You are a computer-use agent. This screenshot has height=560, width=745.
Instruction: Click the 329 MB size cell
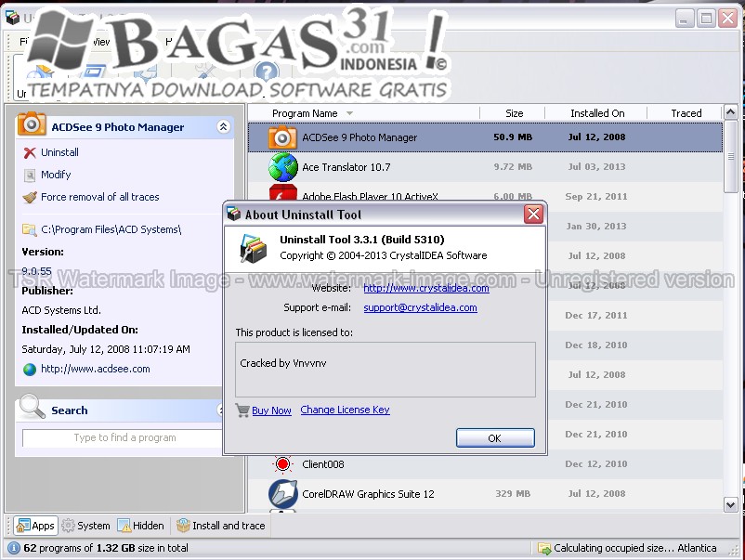tap(513, 494)
